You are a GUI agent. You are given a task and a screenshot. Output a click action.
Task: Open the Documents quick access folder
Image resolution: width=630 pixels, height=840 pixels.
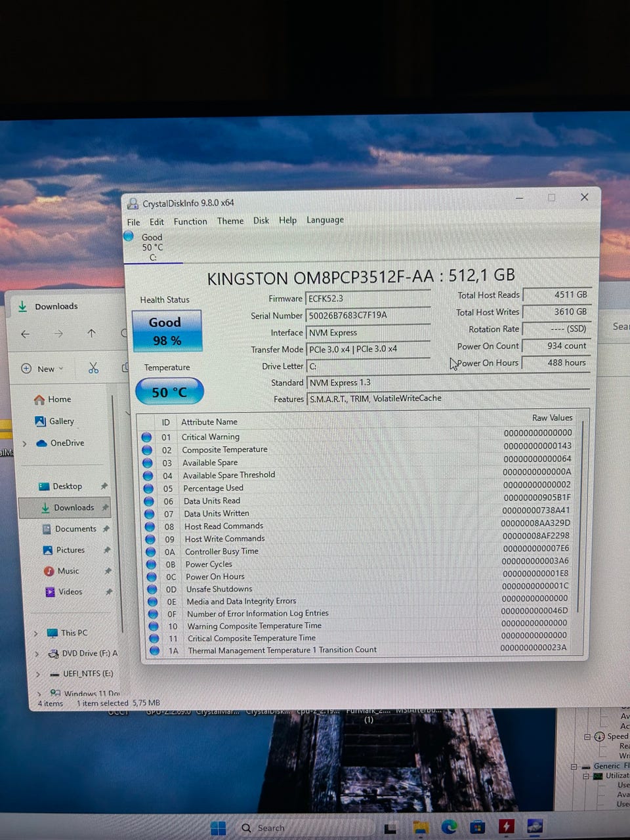(x=69, y=529)
